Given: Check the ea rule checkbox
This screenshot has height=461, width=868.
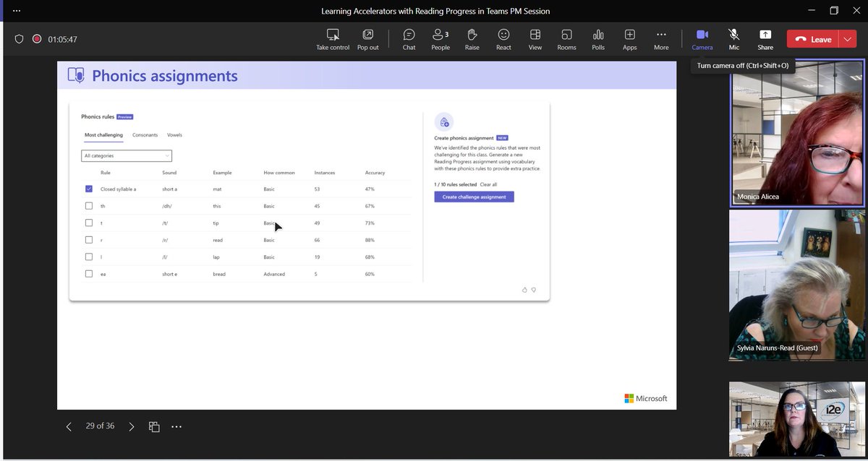Looking at the screenshot, I should [88, 274].
